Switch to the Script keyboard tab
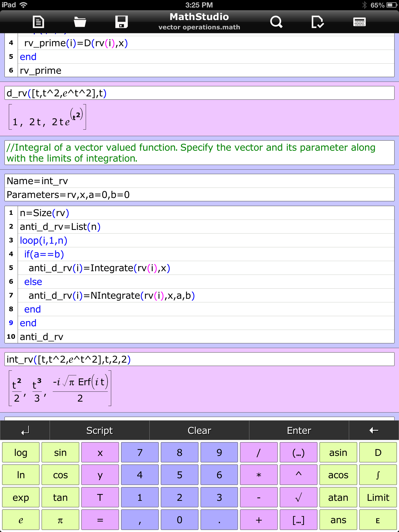 click(x=99, y=431)
